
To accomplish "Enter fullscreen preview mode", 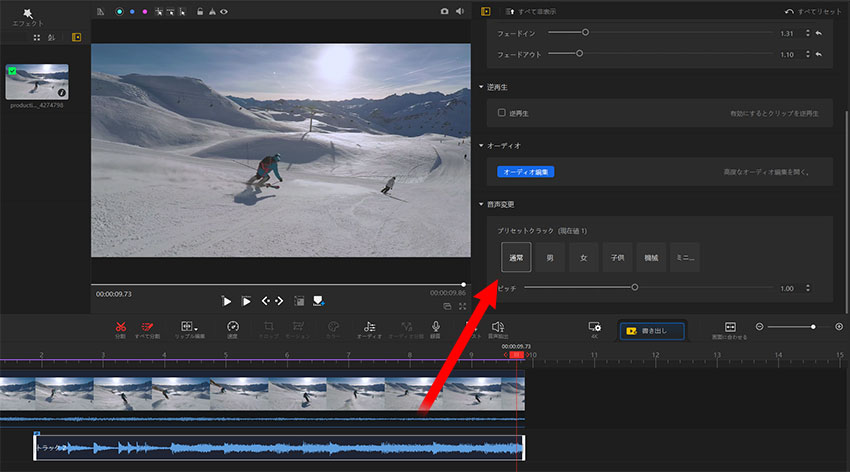I will click(462, 306).
